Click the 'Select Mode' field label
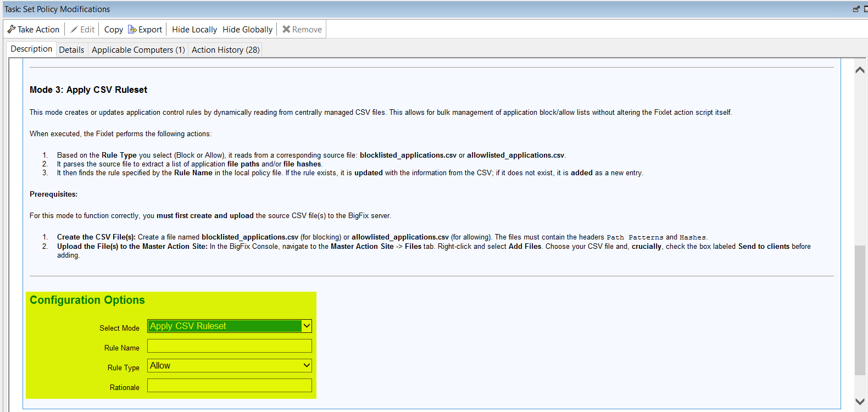Screen dimensions: 868x412 (119, 328)
